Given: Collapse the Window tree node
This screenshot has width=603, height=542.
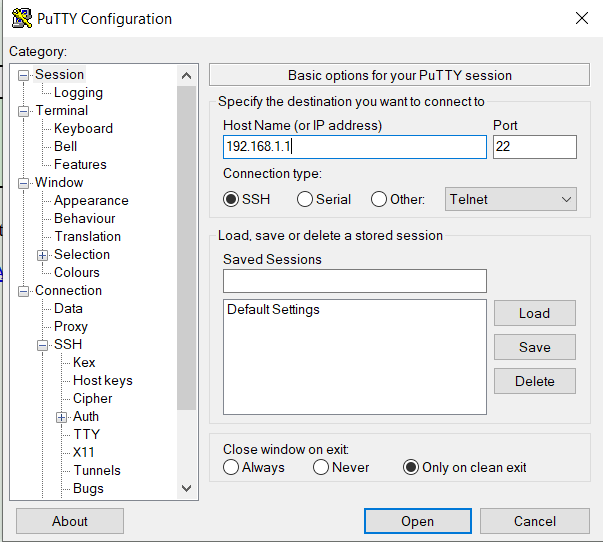Looking at the screenshot, I should pyautogui.click(x=23, y=183).
